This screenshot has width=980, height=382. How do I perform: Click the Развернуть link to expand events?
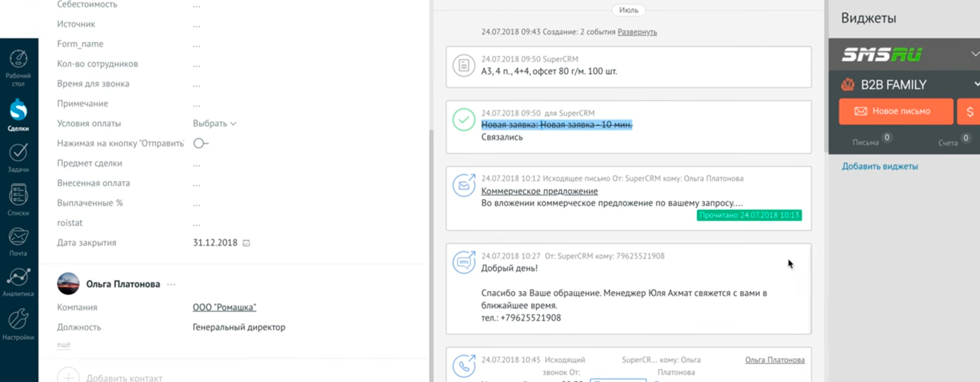637,32
